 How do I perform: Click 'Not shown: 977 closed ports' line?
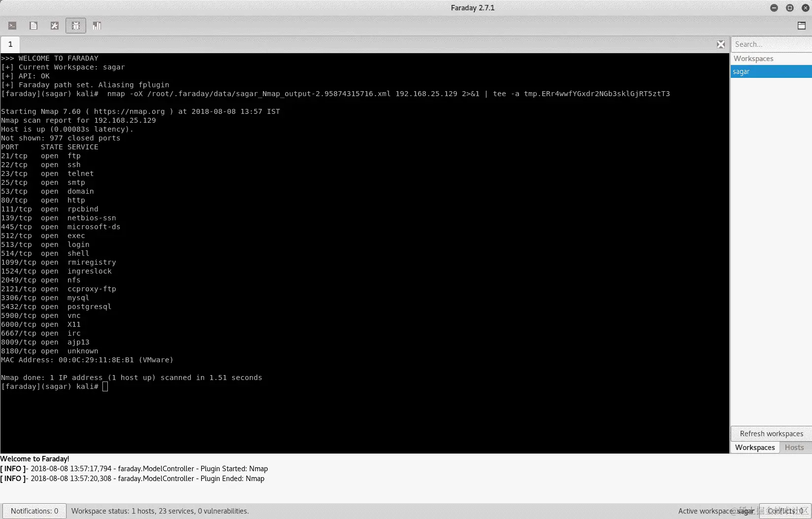61,138
